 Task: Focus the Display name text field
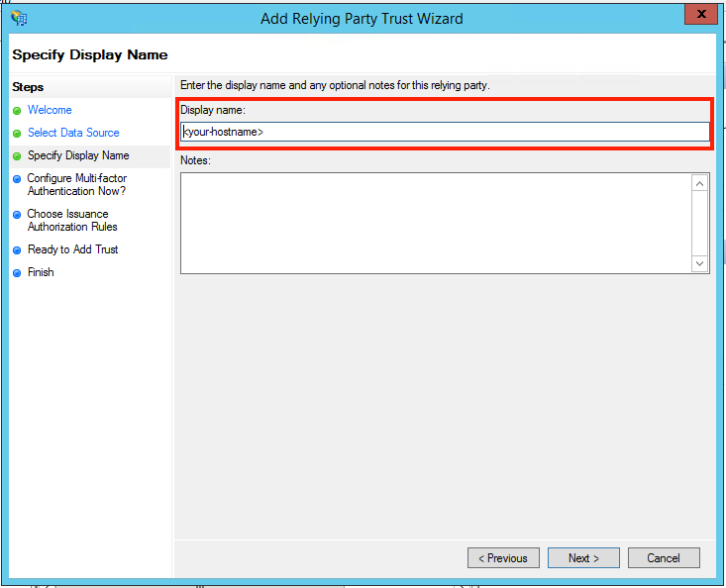point(445,132)
